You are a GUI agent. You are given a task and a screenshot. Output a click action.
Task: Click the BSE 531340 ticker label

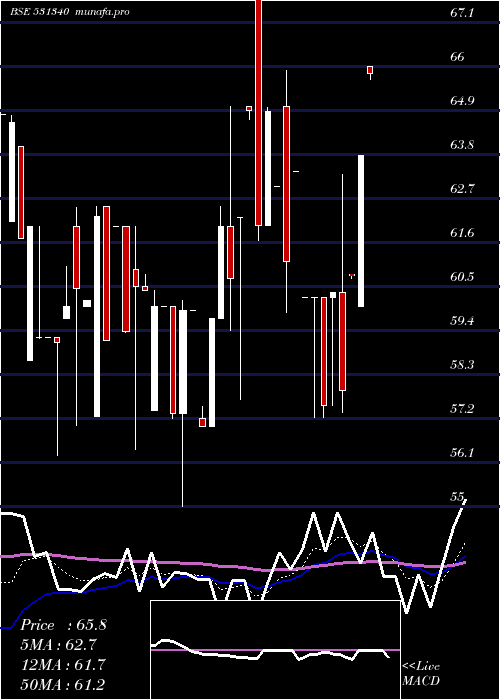pos(39,12)
